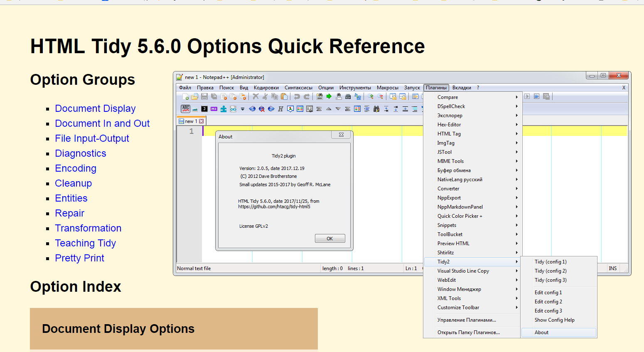Click the Paste clipboard icon

coord(284,96)
